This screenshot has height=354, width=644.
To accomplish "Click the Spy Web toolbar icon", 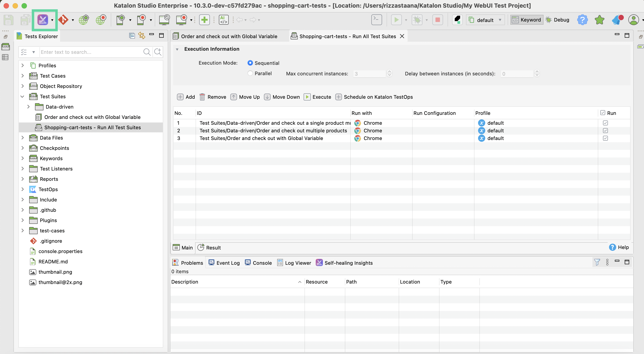I will click(84, 20).
